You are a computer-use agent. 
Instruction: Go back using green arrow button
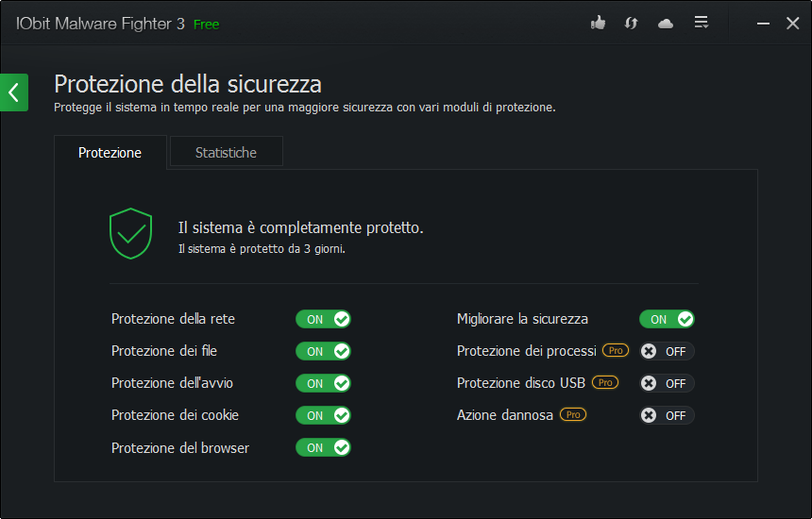pos(14,92)
